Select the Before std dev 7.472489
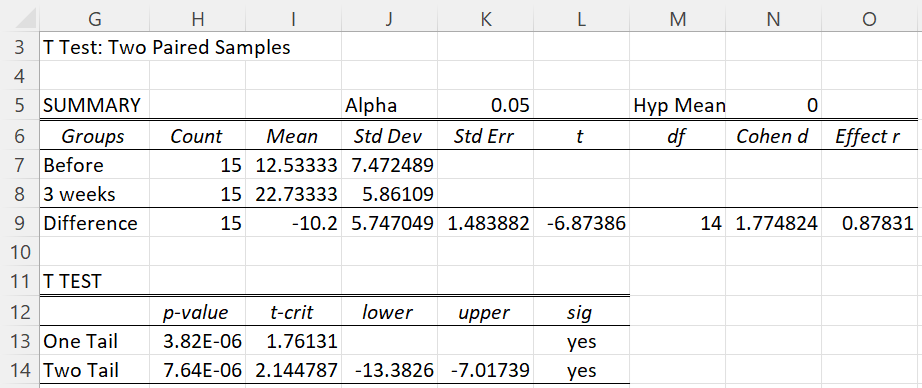 389,165
